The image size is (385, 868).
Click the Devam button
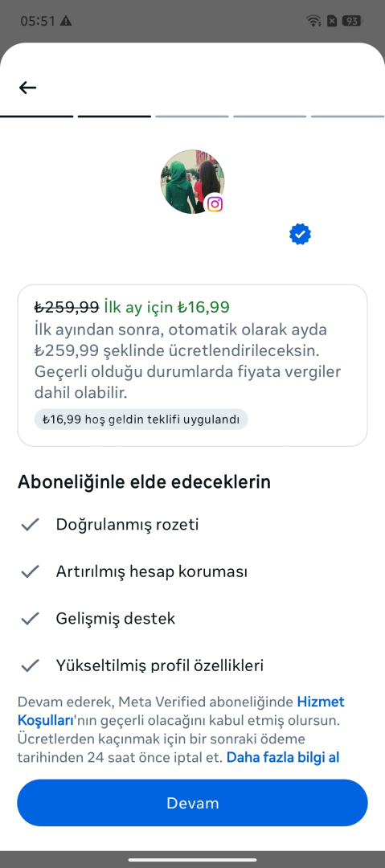[192, 803]
